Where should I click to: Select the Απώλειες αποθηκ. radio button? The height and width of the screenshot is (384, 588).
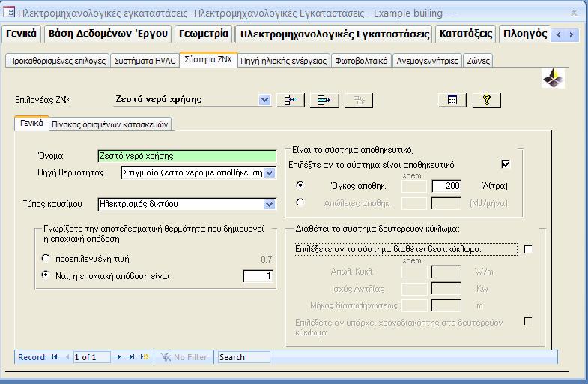[300, 202]
